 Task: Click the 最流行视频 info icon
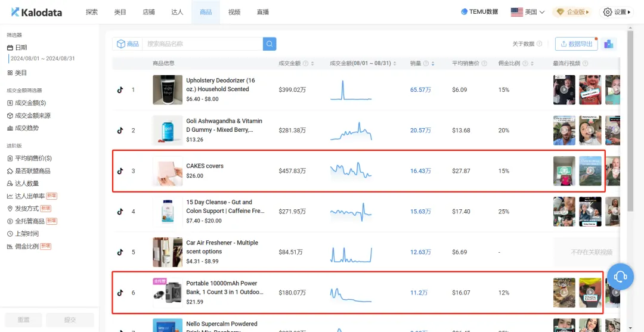[585, 64]
